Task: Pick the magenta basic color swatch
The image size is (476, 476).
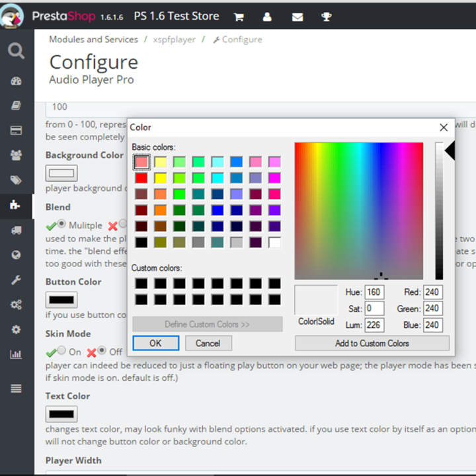Action: [275, 178]
